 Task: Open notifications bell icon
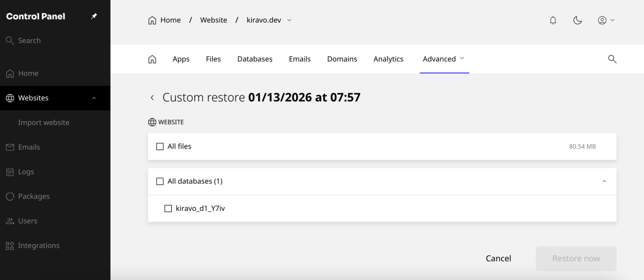(x=553, y=20)
